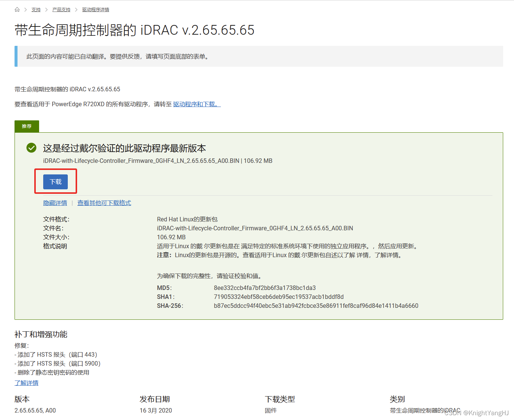Select Red Hat Linux的更新包 file format value
This screenshot has height=420, width=514.
(x=187, y=220)
